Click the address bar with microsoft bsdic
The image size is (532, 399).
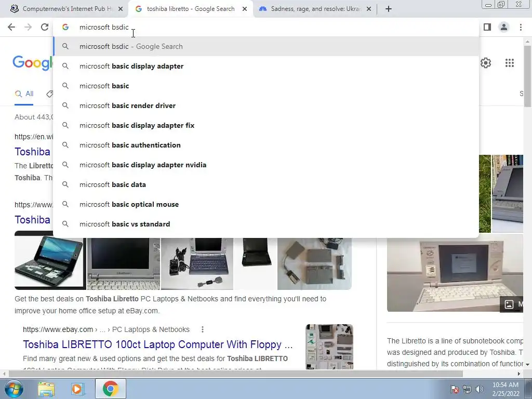(267, 27)
